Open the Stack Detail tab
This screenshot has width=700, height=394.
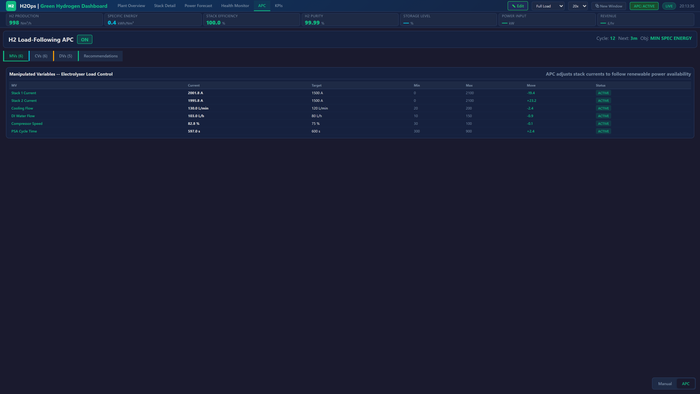click(x=165, y=6)
